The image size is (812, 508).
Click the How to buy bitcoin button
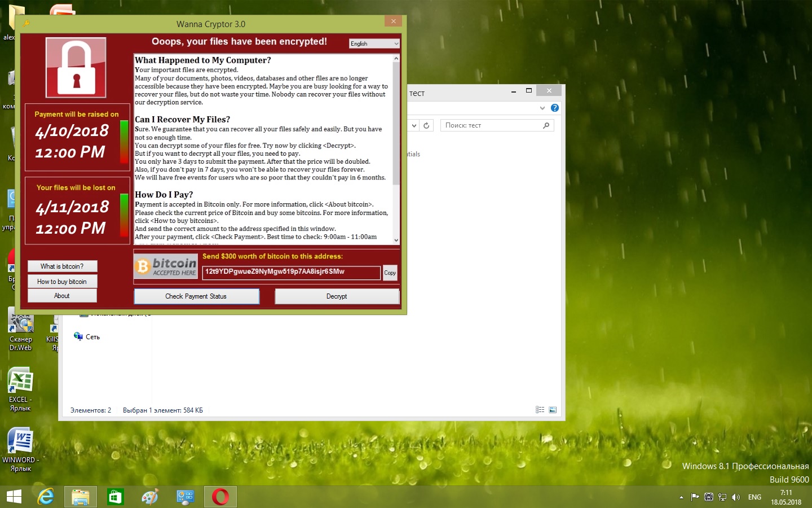(62, 282)
